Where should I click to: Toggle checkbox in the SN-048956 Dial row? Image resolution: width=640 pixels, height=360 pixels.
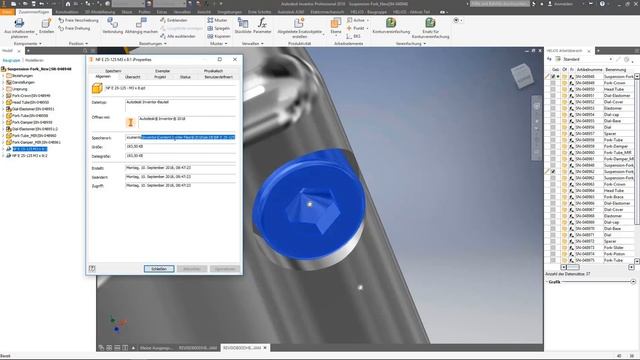click(x=553, y=127)
